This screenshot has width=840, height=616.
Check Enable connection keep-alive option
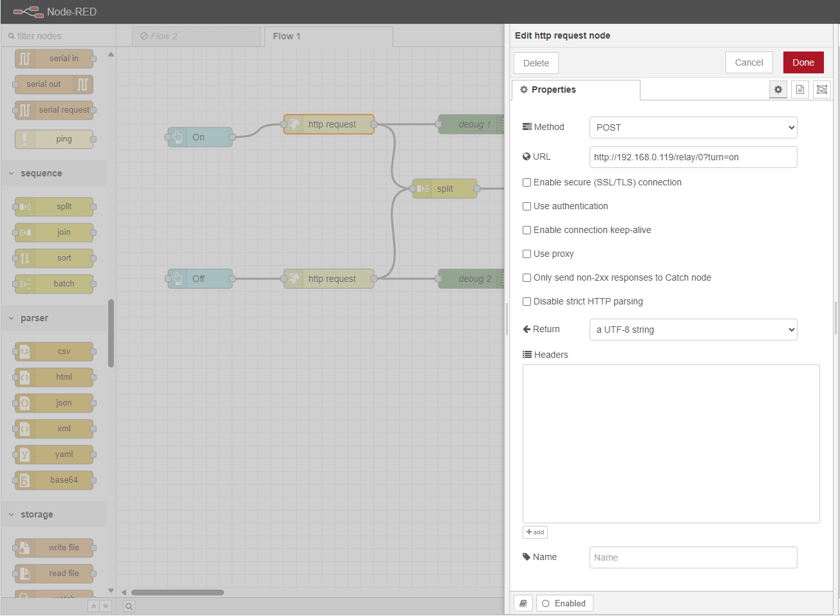(x=527, y=230)
